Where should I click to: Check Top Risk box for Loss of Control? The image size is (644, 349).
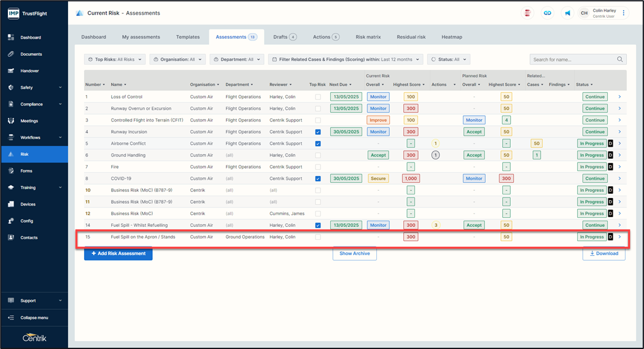point(317,97)
